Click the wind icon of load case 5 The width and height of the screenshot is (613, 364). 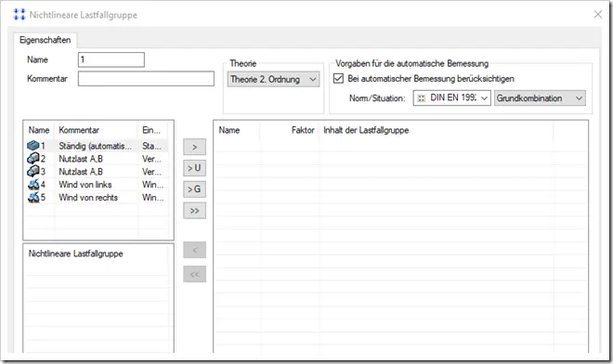(x=33, y=197)
